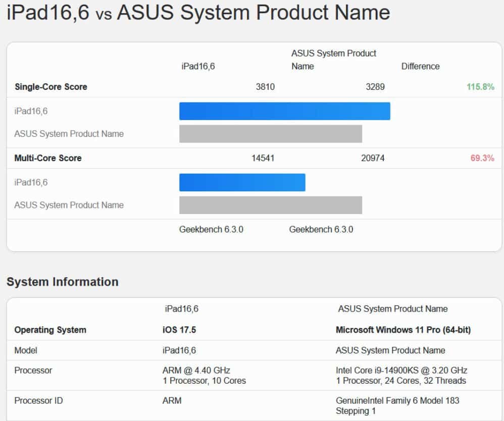Screen dimensions: 504x421
Task: Click "Geekbench 6.3.0" under the ASUS column
Action: 321,230
